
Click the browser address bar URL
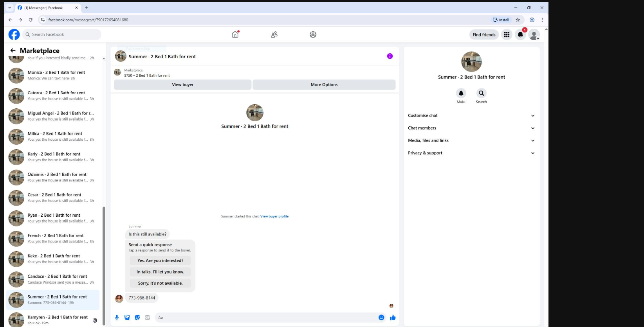point(88,20)
